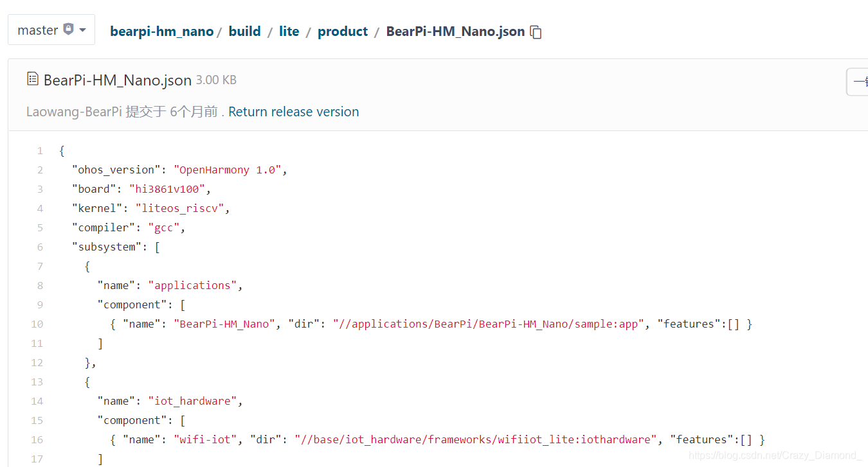Click the "hi3861v100" board value
Viewport: 868px width, 467px height.
tap(167, 189)
